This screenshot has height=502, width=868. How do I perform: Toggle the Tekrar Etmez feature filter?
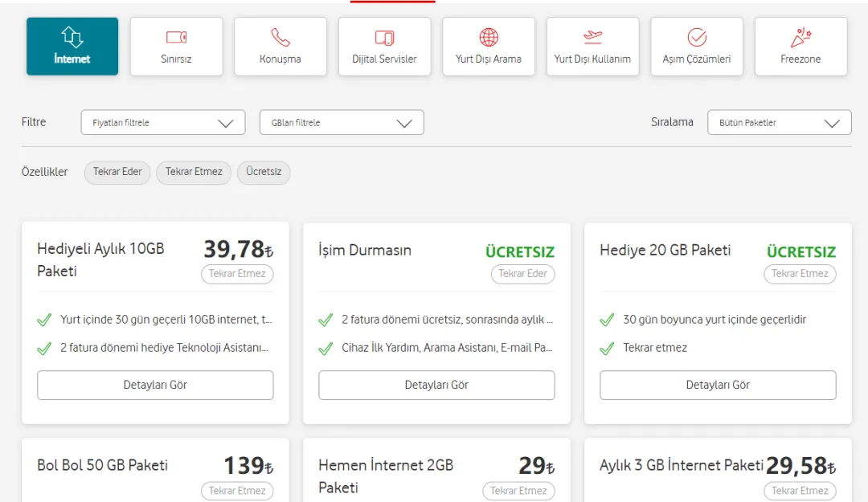(x=194, y=172)
